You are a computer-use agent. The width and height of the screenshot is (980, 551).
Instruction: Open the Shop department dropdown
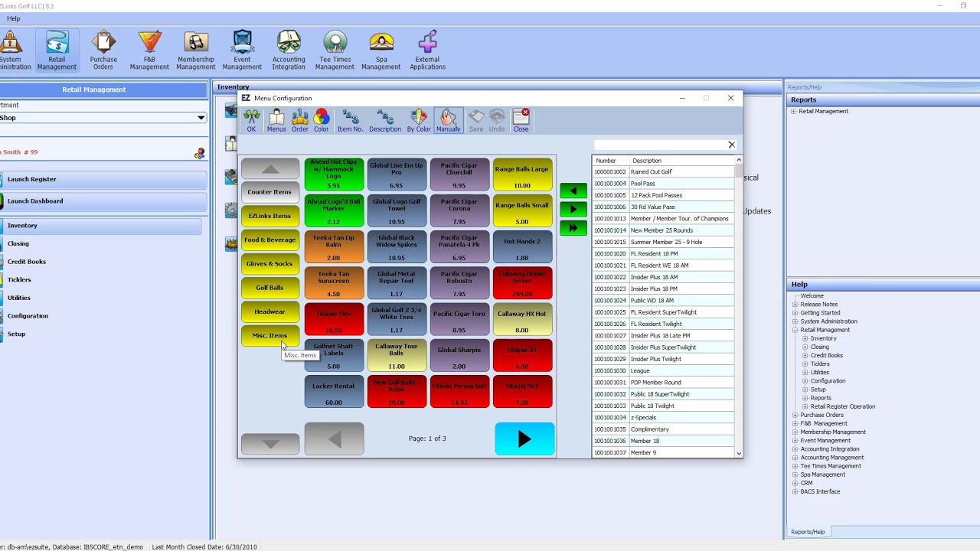point(201,118)
